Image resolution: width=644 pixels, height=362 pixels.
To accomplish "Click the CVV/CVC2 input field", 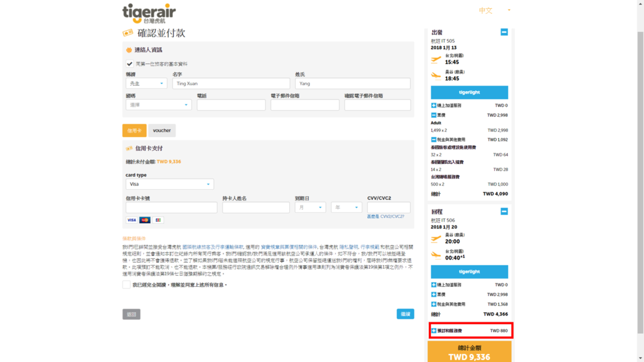I will coord(389,207).
